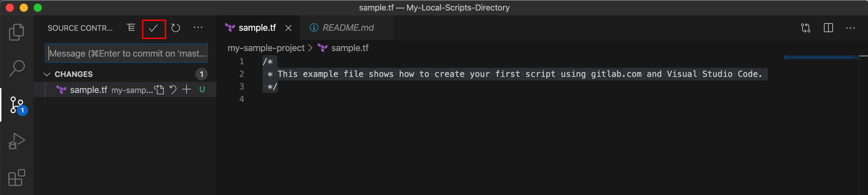Open Source Control more actions menu
The image size is (868, 195).
coord(198,28)
